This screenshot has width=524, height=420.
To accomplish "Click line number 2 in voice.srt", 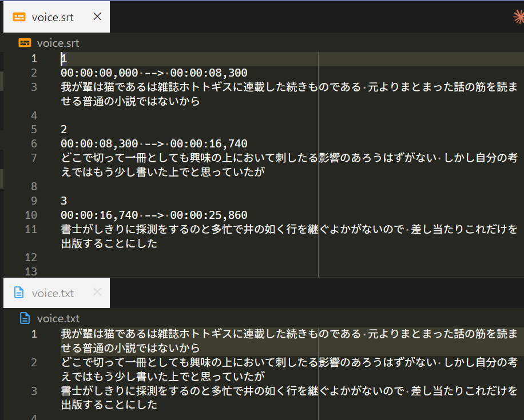I will click(34, 73).
